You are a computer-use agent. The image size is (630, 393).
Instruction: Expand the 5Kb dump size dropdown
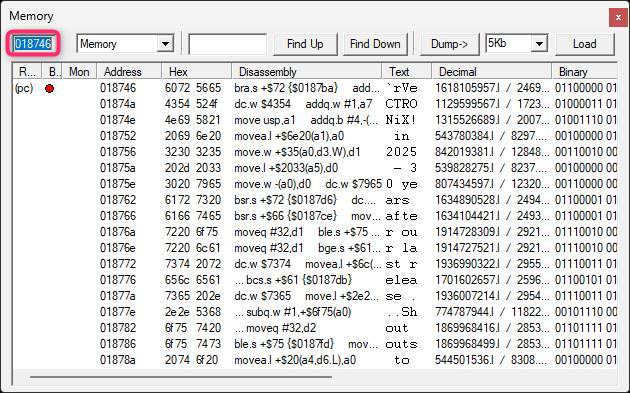539,43
